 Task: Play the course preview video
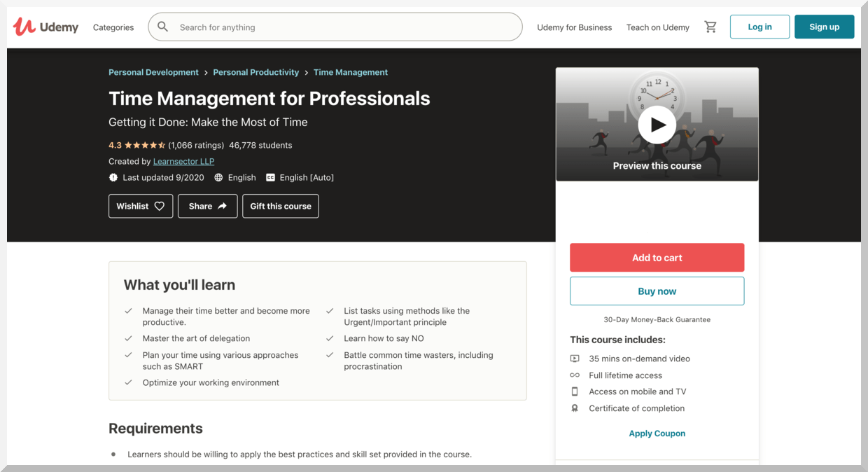[x=657, y=125]
